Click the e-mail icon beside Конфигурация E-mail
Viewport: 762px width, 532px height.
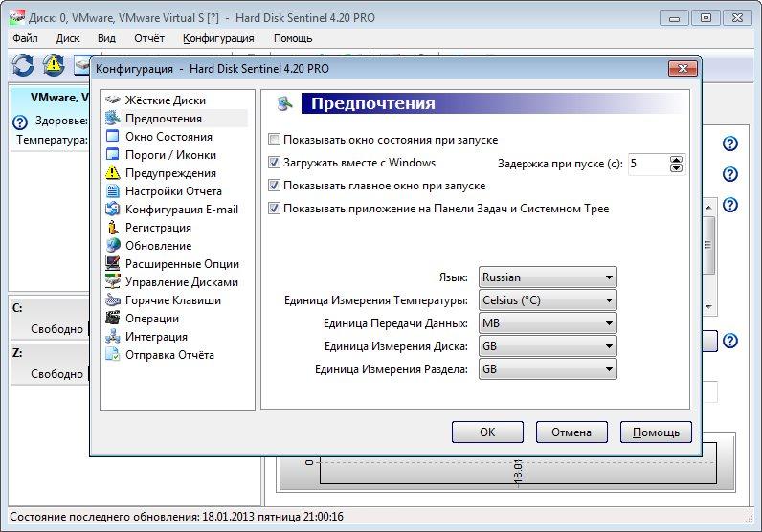point(113,209)
